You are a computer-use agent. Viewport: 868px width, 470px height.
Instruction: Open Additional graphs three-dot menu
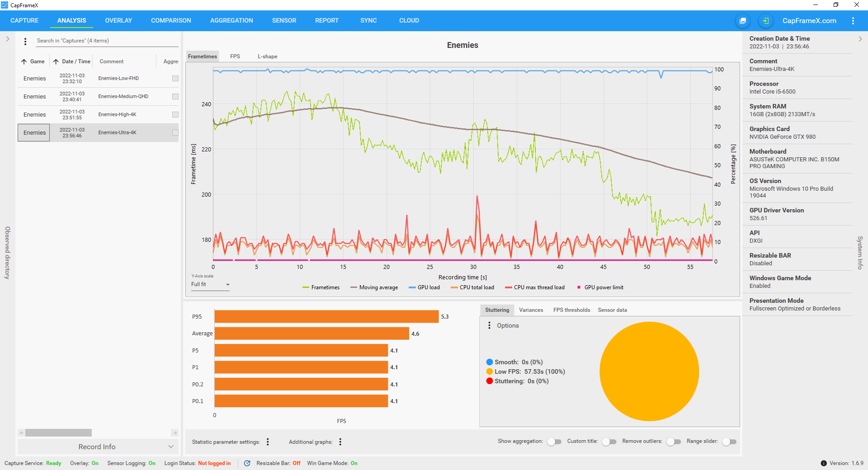pyautogui.click(x=340, y=442)
